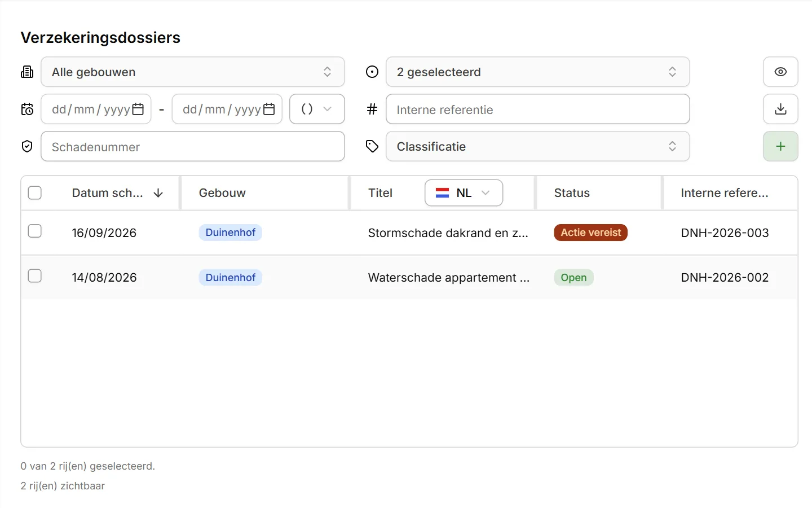Viewport: 812px width, 508px height.
Task: Click the Open status badge
Action: (x=574, y=278)
